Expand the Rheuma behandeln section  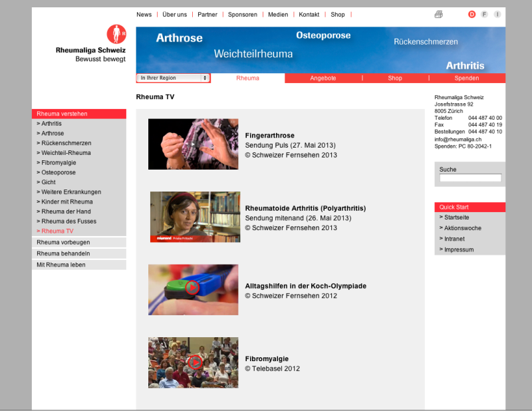click(x=63, y=253)
